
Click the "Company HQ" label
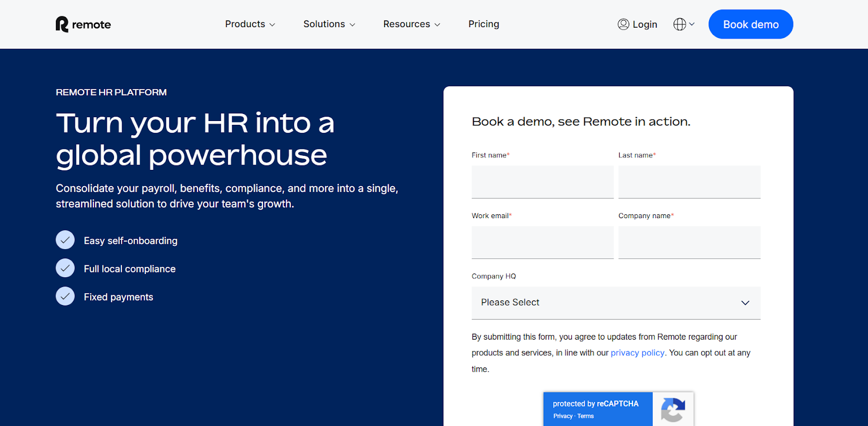click(x=494, y=276)
